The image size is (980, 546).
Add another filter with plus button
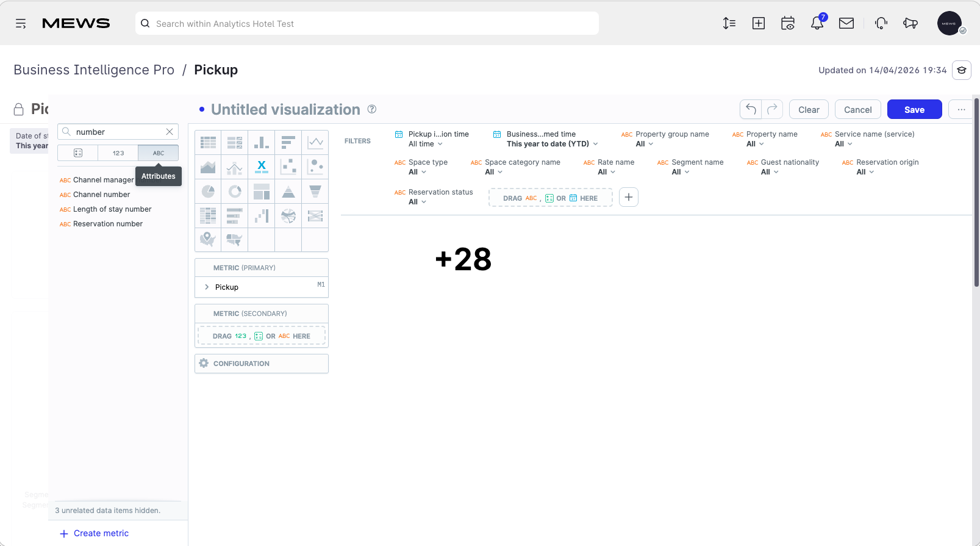629,197
